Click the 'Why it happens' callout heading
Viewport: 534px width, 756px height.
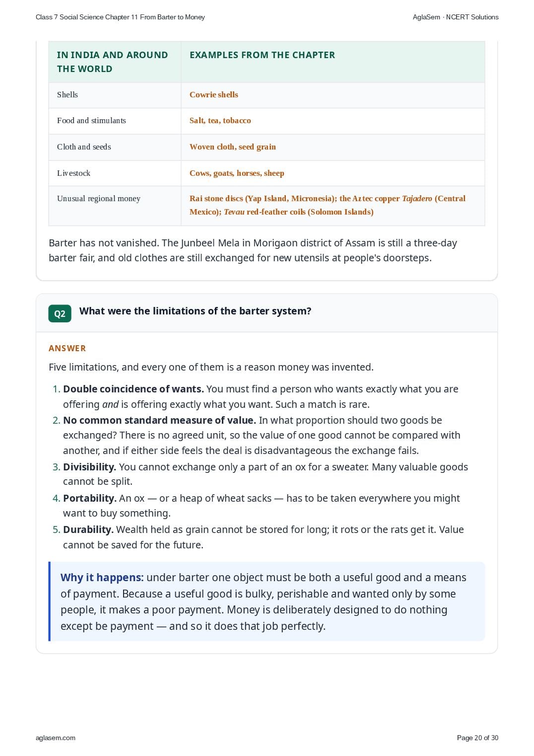coord(102,577)
